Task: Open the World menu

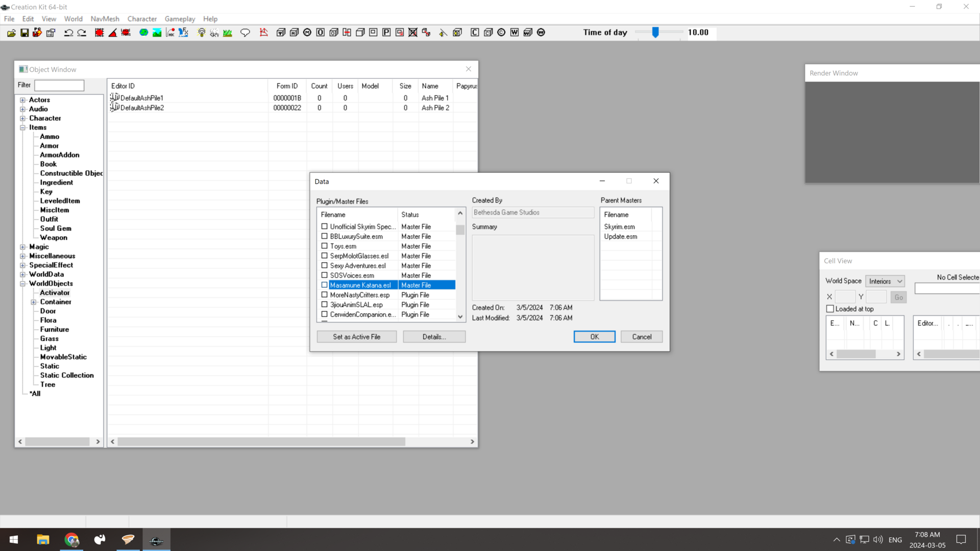Action: (x=73, y=19)
